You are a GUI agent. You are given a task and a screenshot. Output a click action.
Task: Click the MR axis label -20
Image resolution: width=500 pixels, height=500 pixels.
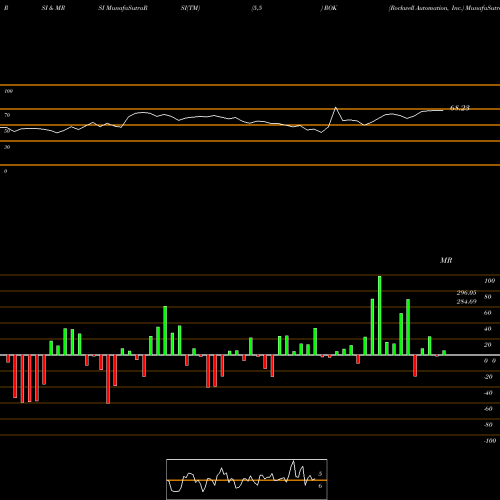(x=488, y=377)
